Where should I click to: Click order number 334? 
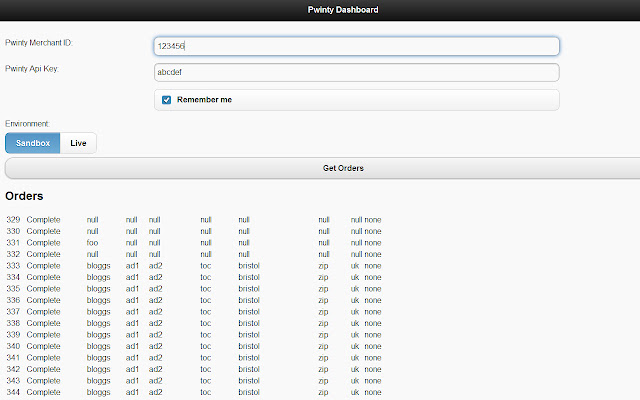(13, 277)
